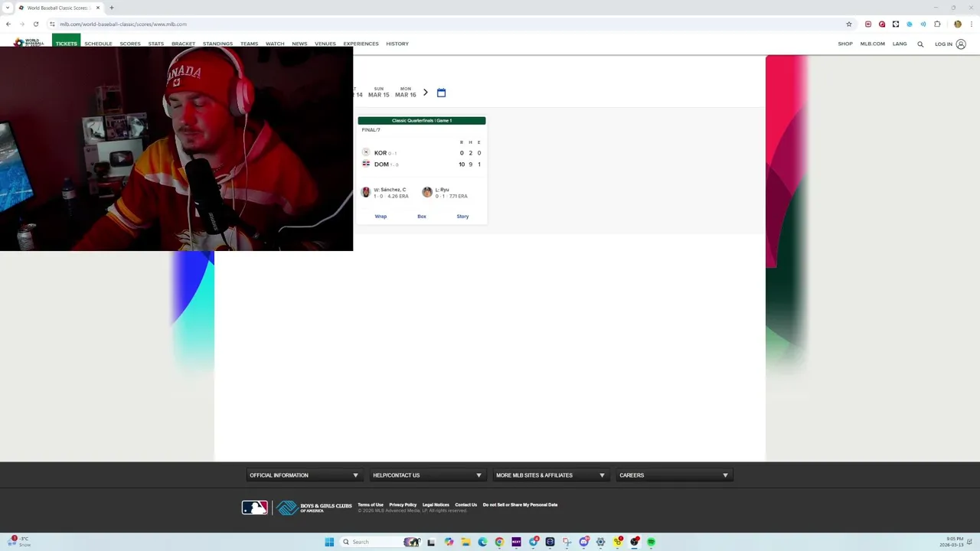Expand More MLB Sites & Affiliates dropdown

click(x=550, y=475)
